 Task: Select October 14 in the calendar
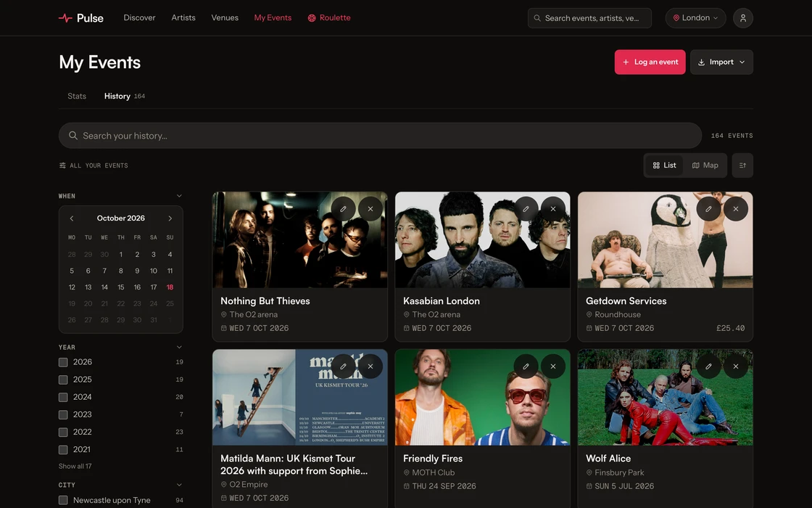click(x=104, y=287)
